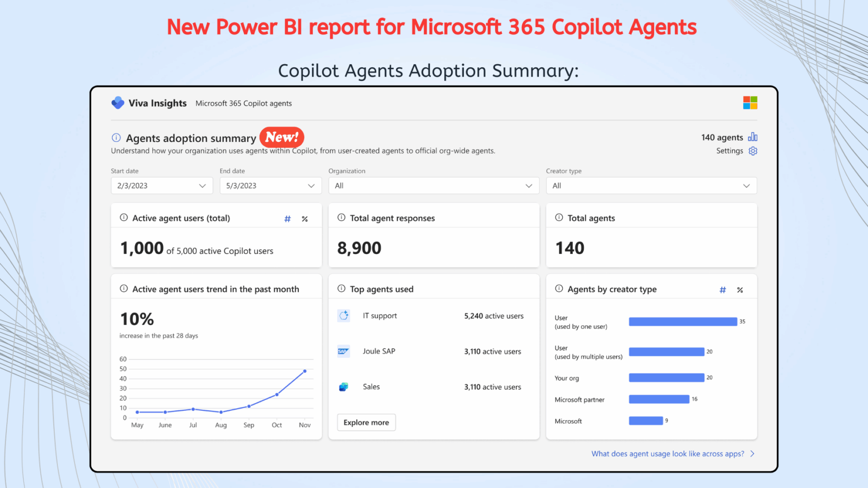Open the Start date dropdown
868x488 pixels.
coord(162,186)
